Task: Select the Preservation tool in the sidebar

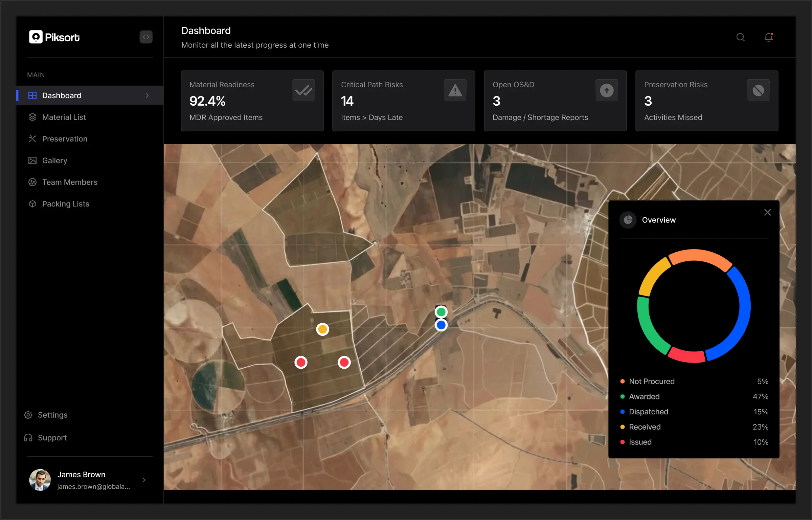Action: (x=64, y=139)
